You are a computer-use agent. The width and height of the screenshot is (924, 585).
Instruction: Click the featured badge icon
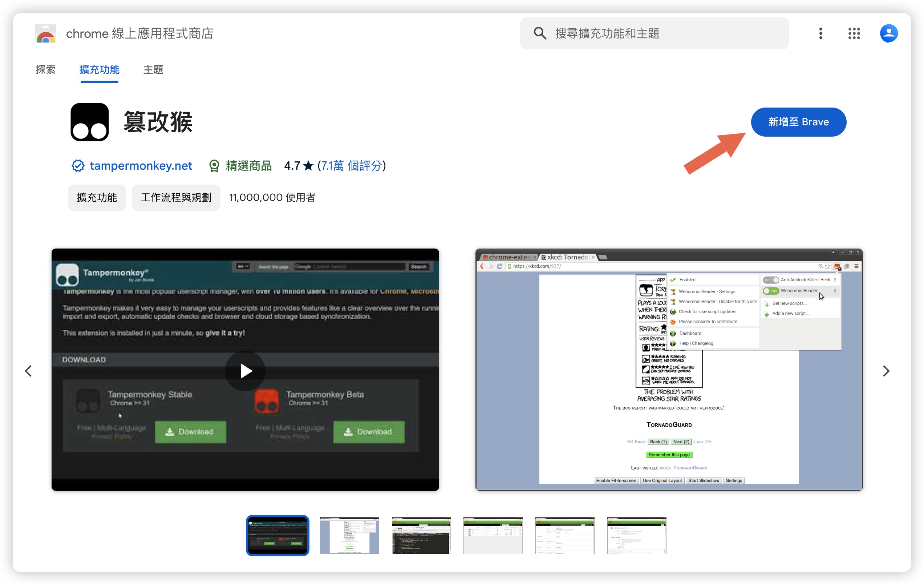click(214, 166)
